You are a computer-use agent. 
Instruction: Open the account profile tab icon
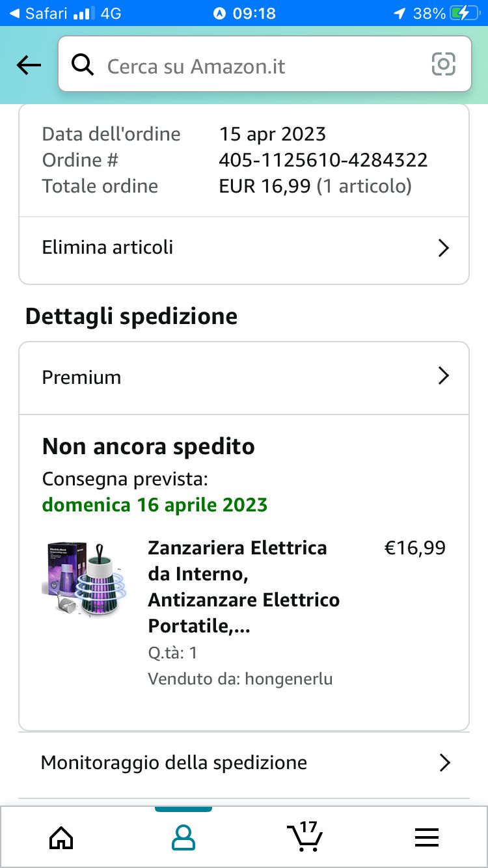point(183,837)
